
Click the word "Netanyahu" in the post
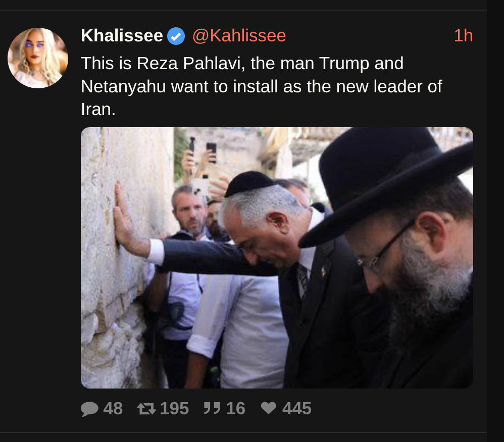coord(123,87)
